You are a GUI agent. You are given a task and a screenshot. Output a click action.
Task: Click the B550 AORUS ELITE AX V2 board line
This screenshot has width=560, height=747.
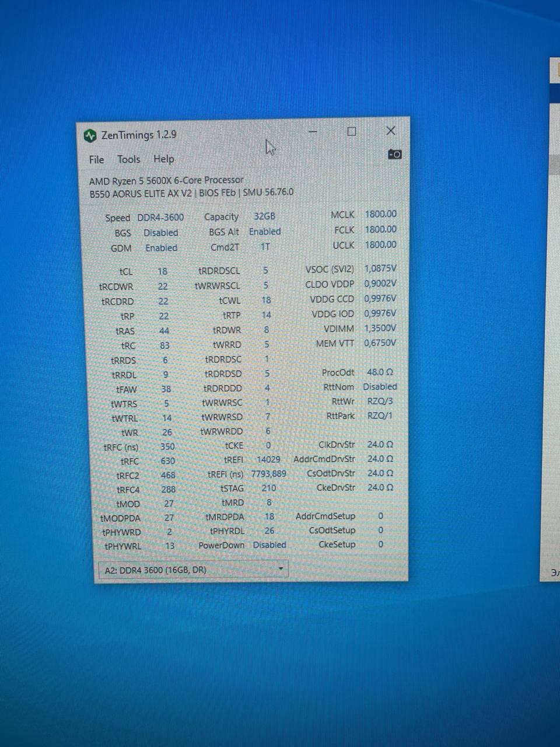pos(191,193)
